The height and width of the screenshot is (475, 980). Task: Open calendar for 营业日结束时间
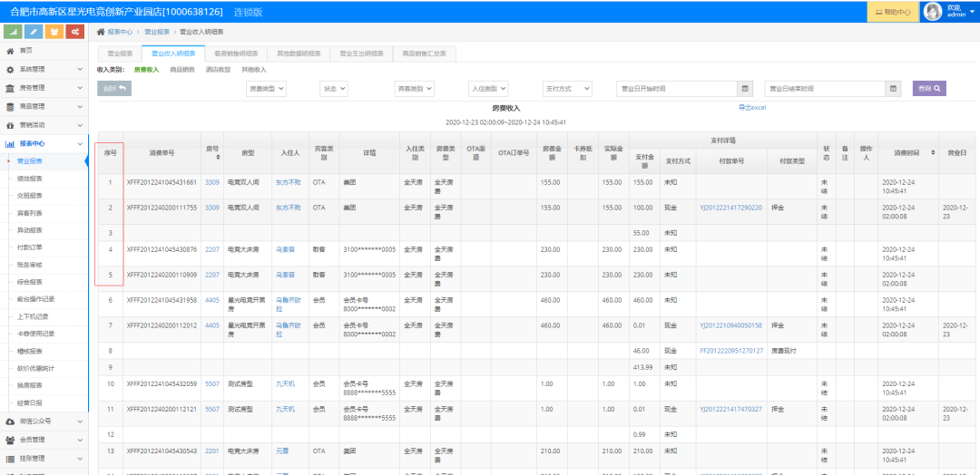pos(893,89)
